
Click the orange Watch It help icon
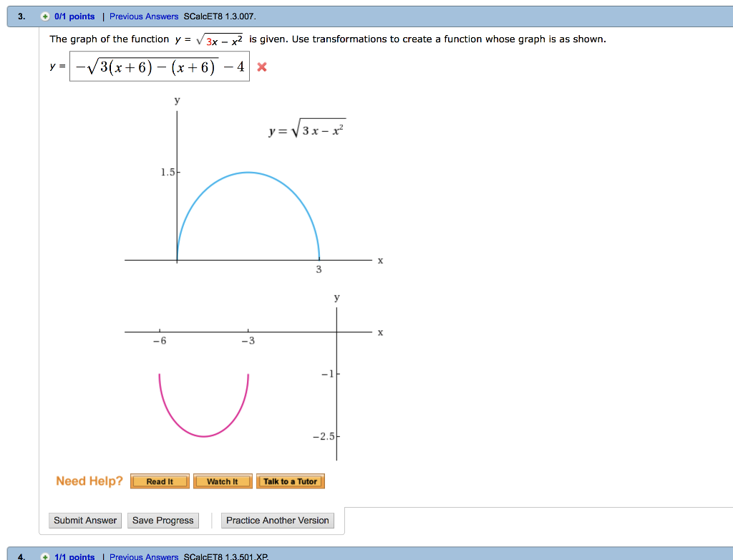(x=223, y=481)
